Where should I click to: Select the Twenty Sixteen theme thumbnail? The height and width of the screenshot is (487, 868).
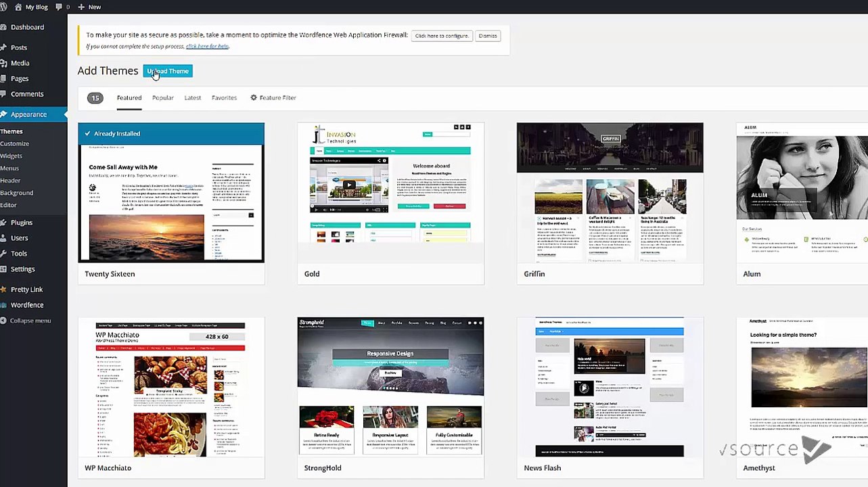tap(171, 193)
